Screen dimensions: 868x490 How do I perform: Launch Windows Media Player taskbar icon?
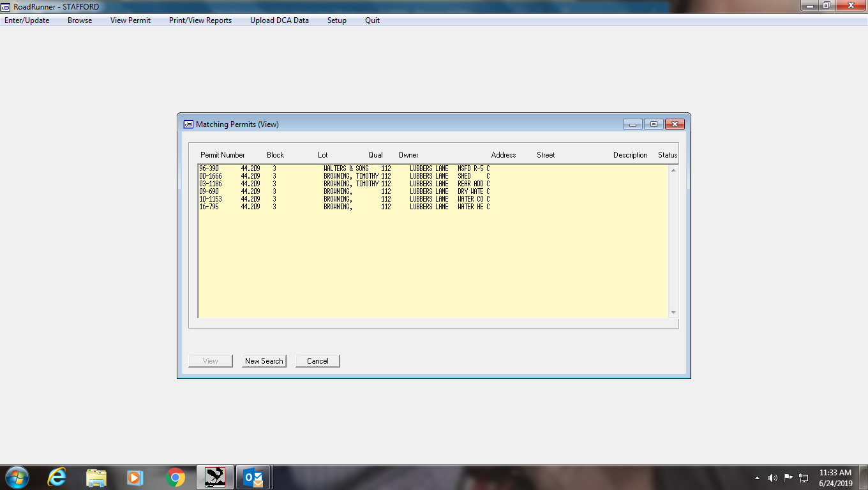(135, 477)
